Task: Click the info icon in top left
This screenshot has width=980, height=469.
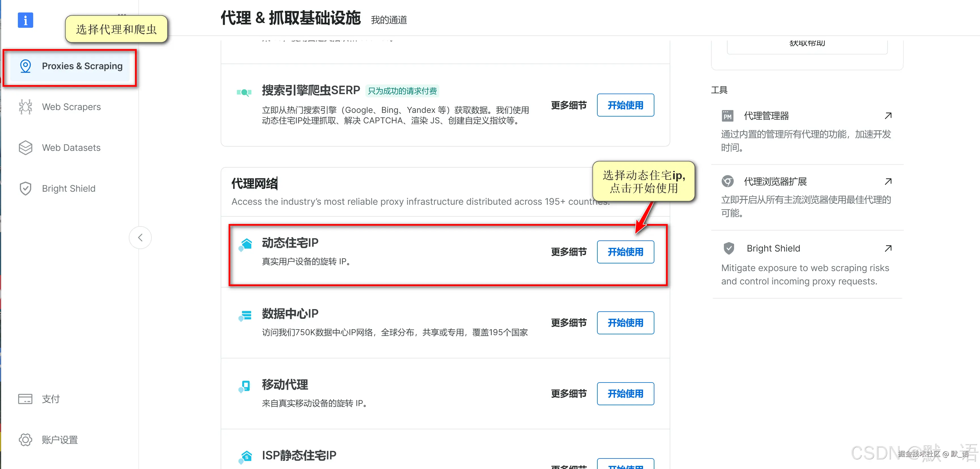Action: coord(25,20)
